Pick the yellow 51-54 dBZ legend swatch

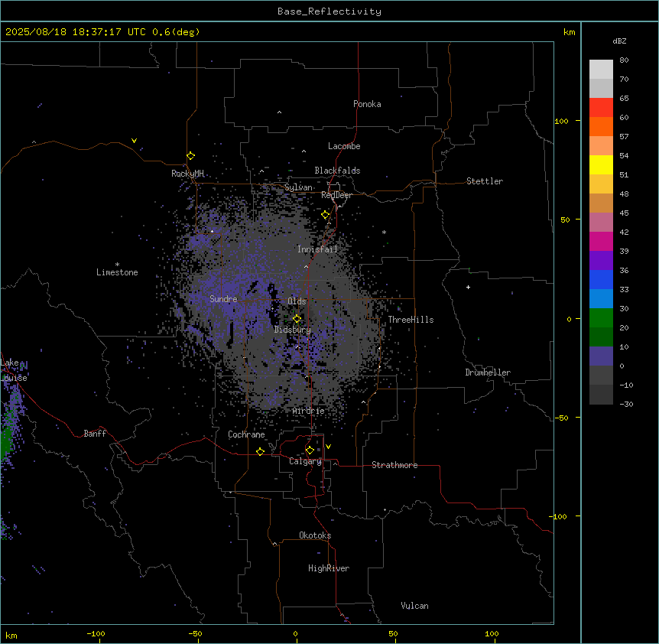point(601,164)
